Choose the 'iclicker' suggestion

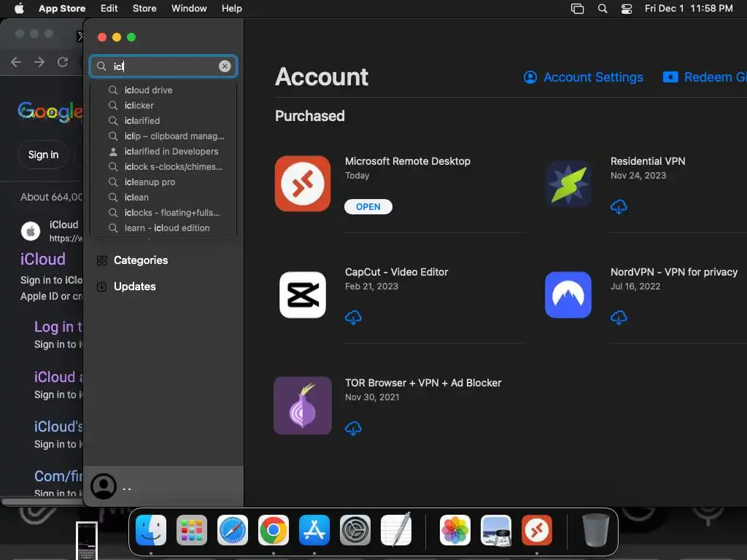pos(163,105)
